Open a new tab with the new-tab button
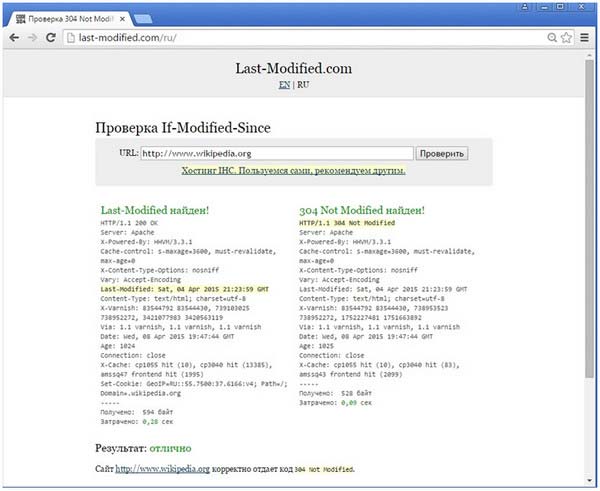The height and width of the screenshot is (491, 600). (x=143, y=18)
